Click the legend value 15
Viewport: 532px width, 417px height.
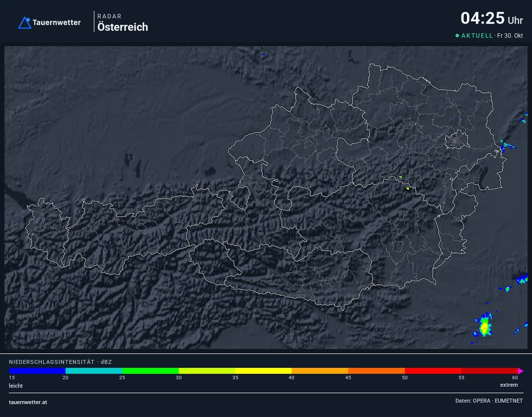pyautogui.click(x=12, y=378)
